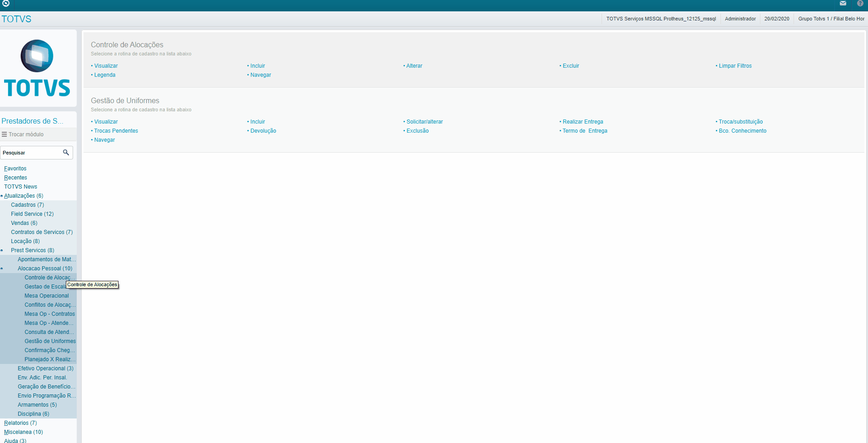Open Envio Programação R... sidebar item
This screenshot has width=868, height=443.
47,396
